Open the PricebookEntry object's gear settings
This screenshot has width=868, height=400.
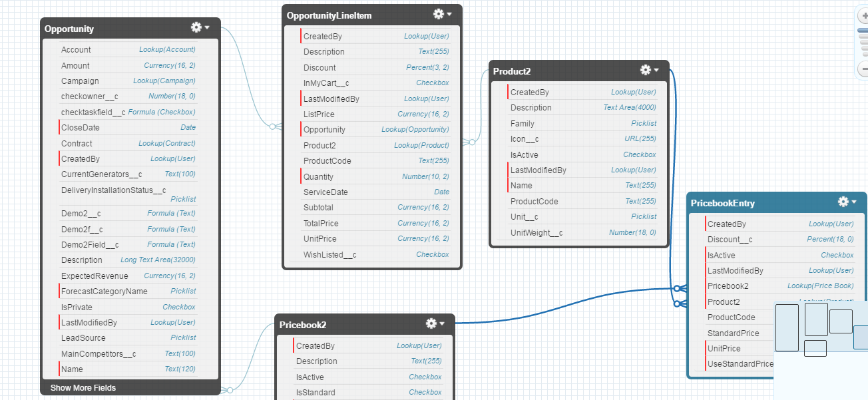843,202
